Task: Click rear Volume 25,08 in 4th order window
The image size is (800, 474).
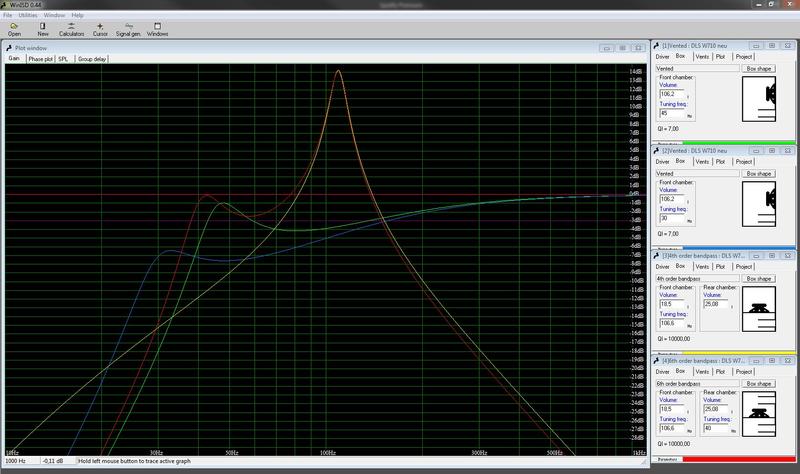Action: [716, 304]
